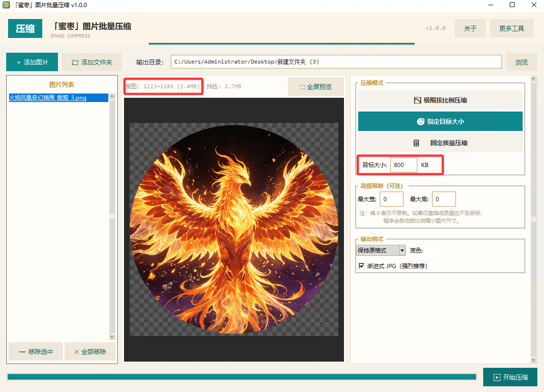Select the 指定目标大小 compression mode
Viewport: 544px width, 392px height.
[440, 121]
